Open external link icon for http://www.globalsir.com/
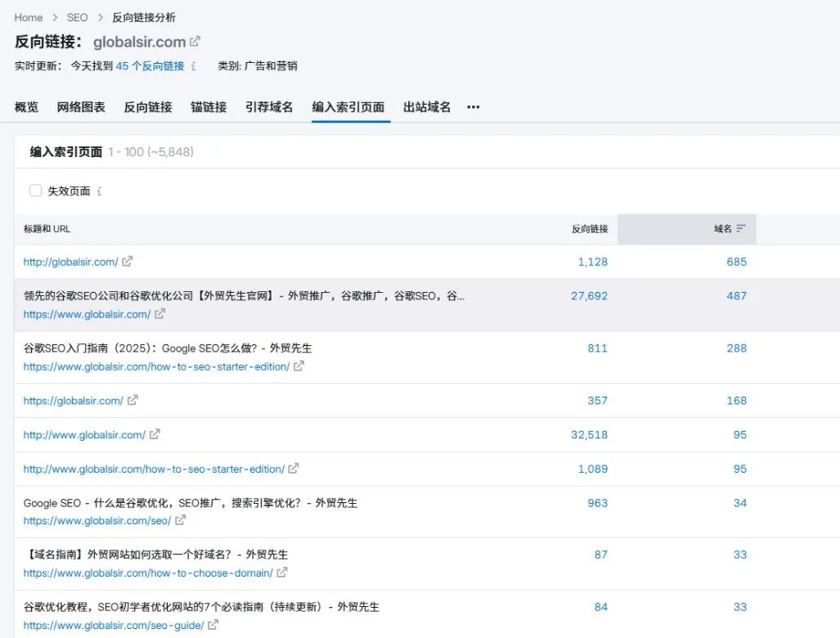The height and width of the screenshot is (638, 840). click(x=155, y=434)
